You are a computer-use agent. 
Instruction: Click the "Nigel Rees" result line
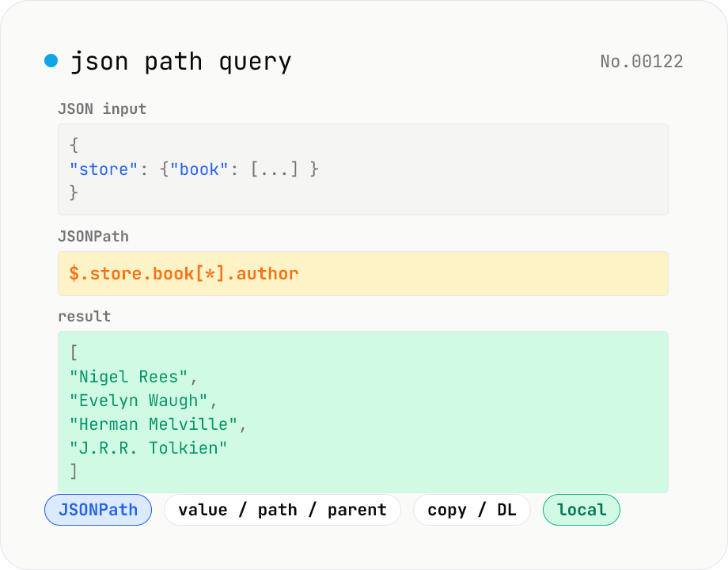pyautogui.click(x=133, y=377)
